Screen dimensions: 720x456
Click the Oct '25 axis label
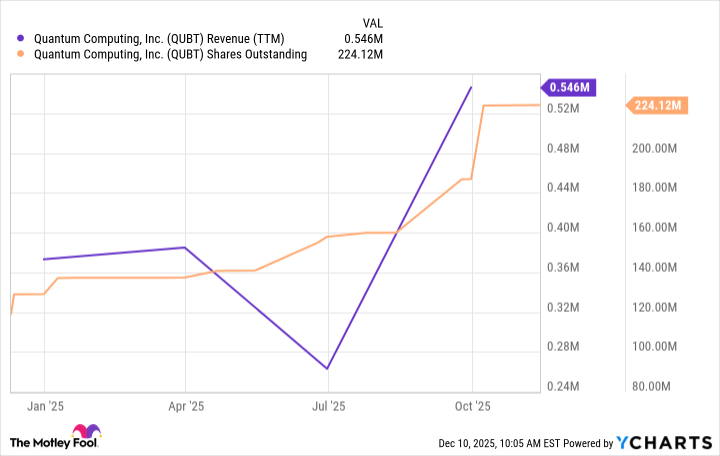click(472, 406)
